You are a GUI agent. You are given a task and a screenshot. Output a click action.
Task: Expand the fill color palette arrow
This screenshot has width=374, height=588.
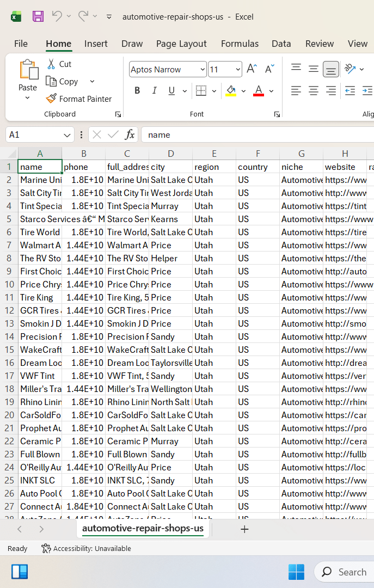tap(243, 91)
